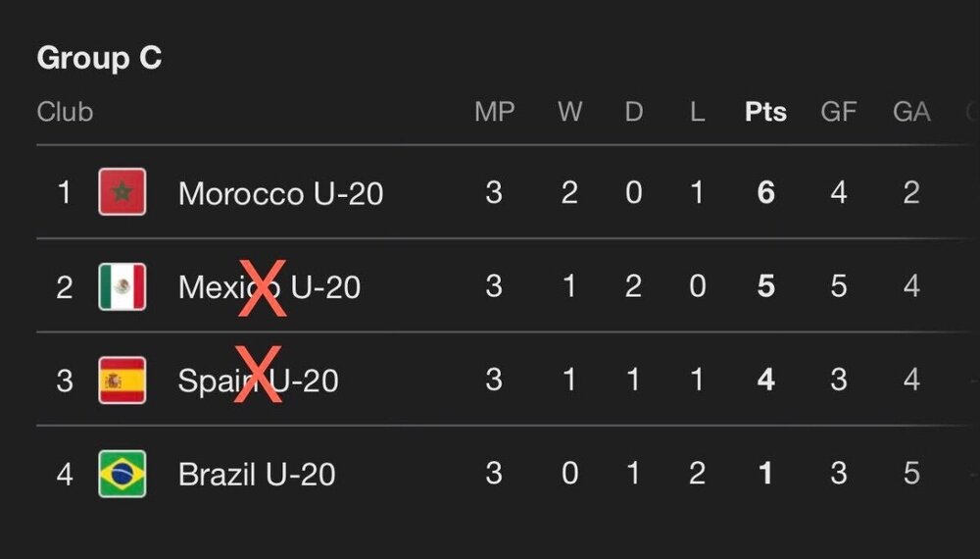Screen dimensions: 980x559
Task: Click Morocco's 6 points value
Action: point(765,193)
